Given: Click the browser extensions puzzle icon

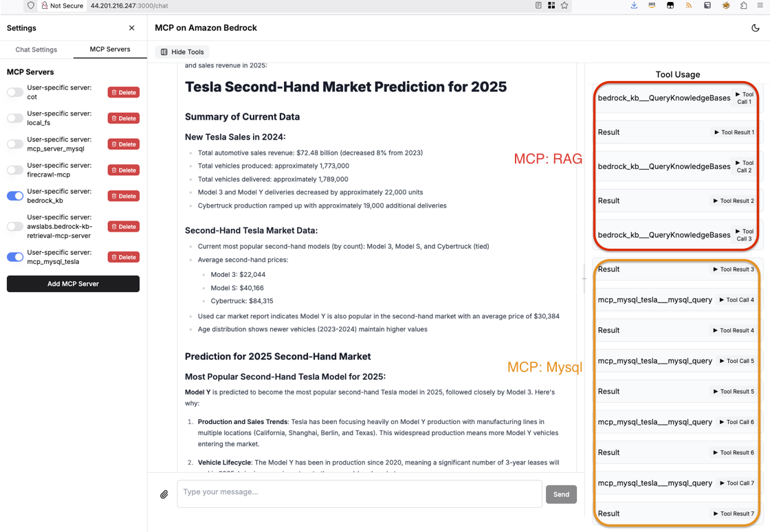Looking at the screenshot, I should (743, 5).
